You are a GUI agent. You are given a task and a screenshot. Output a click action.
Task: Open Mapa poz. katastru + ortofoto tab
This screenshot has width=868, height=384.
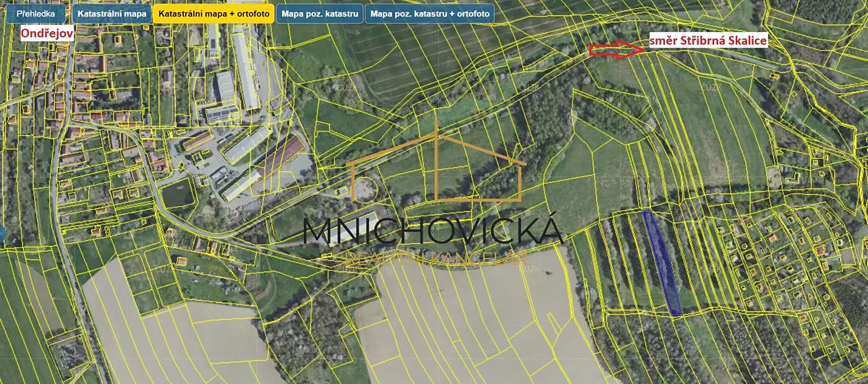[x=430, y=14]
